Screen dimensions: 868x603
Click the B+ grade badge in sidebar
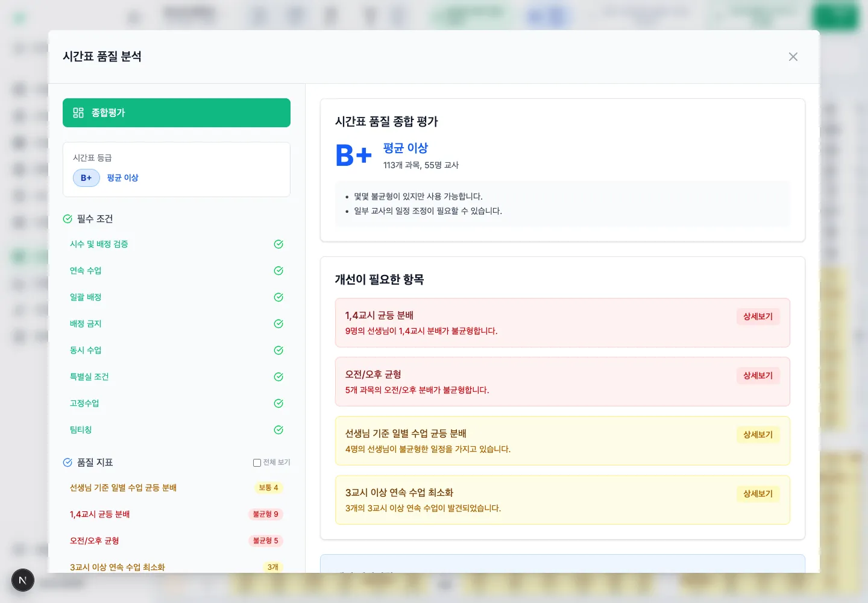(86, 178)
